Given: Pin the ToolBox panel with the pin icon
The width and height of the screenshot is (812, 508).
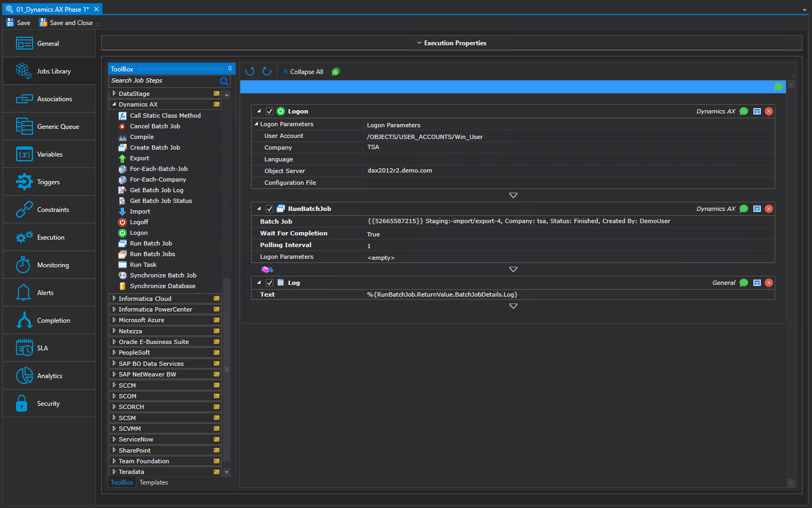Looking at the screenshot, I should pyautogui.click(x=230, y=69).
